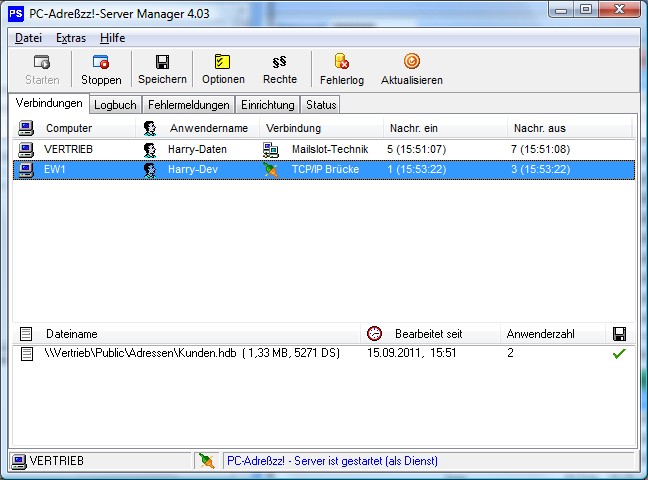Screen dimensions: 648x480
Task: Switch to the Logbuch tab
Action: point(115,105)
